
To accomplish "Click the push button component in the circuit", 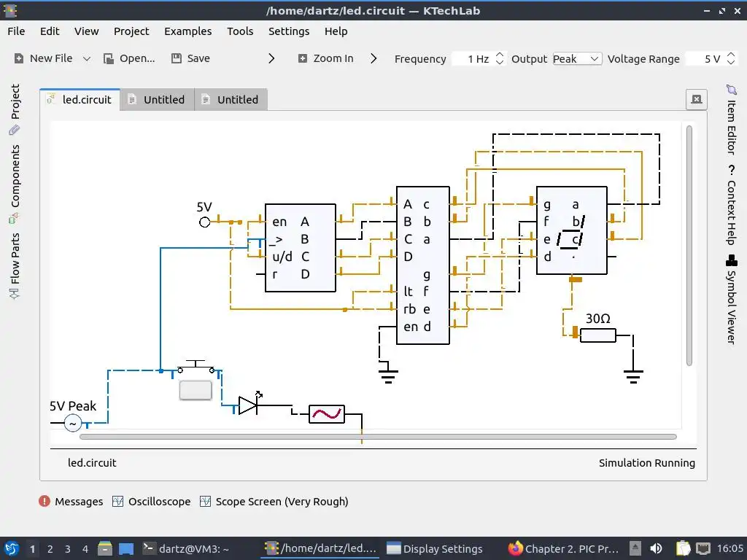I will point(196,390).
